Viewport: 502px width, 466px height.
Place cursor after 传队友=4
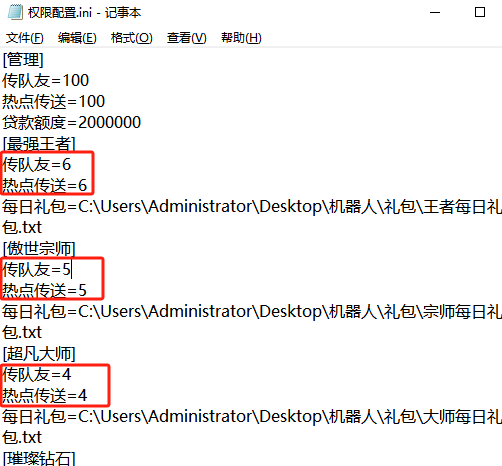click(x=71, y=374)
